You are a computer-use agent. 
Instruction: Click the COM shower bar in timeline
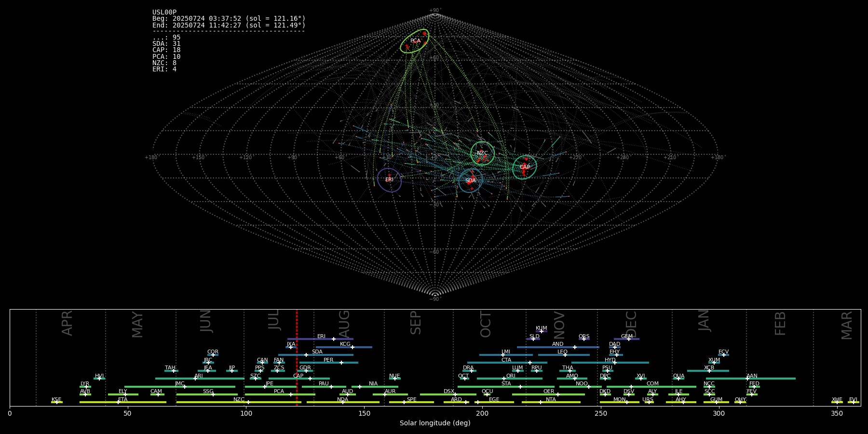point(652,386)
